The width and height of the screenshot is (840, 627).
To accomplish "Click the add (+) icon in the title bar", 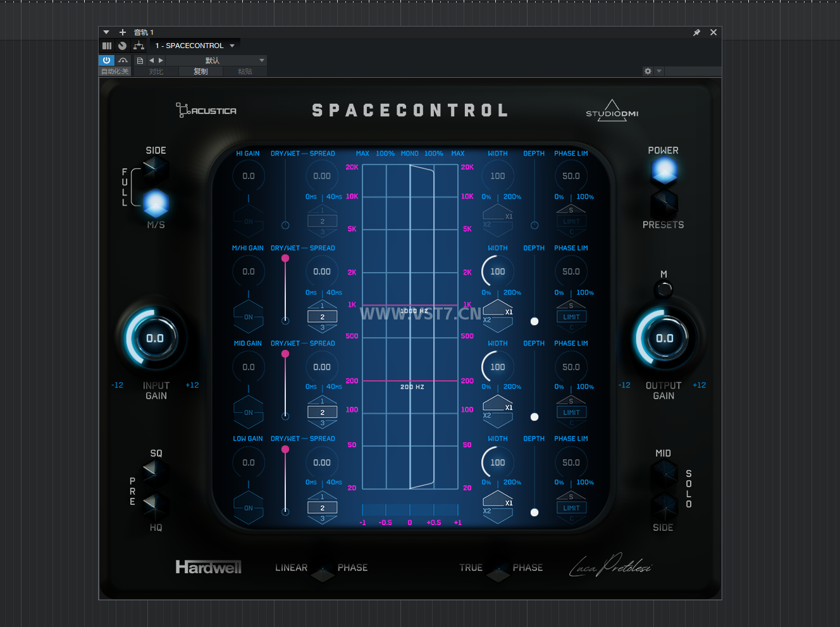I will pos(123,32).
